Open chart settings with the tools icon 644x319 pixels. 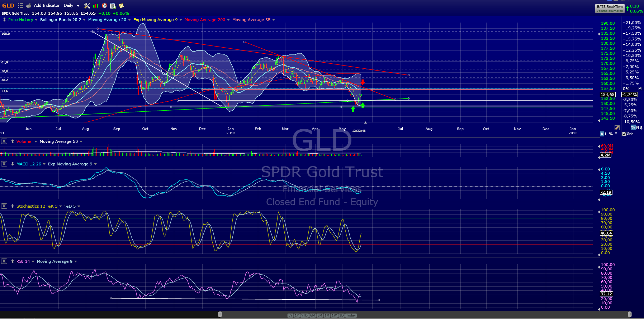[87, 6]
